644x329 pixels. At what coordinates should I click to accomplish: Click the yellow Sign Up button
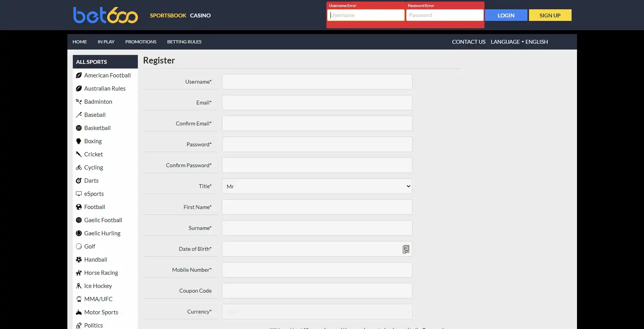click(x=550, y=15)
